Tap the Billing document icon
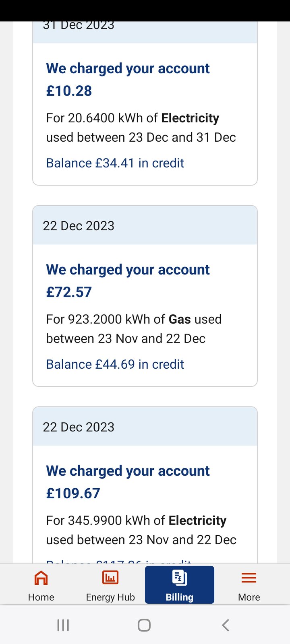Image resolution: width=290 pixels, height=644 pixels. (179, 578)
